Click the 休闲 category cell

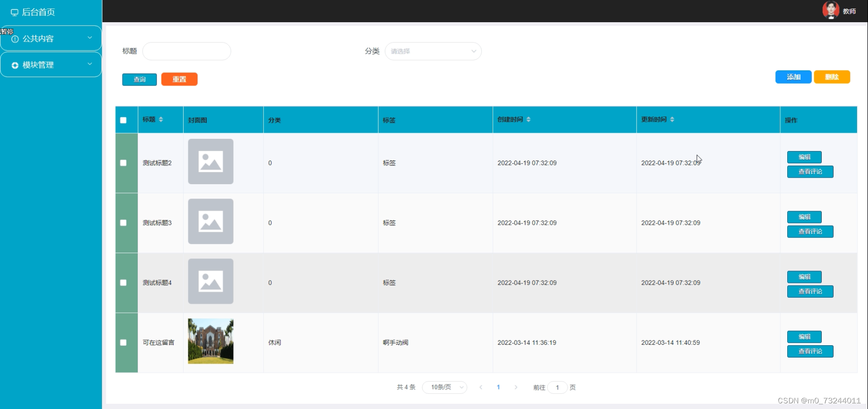(275, 343)
